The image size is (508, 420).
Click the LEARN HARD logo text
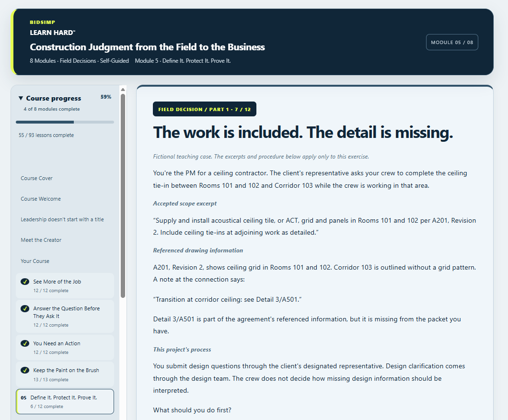click(53, 33)
